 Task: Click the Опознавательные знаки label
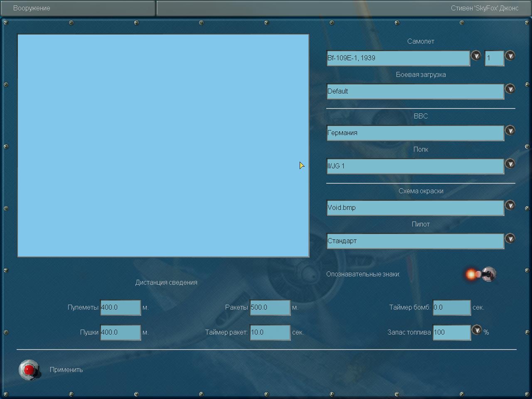click(x=363, y=274)
